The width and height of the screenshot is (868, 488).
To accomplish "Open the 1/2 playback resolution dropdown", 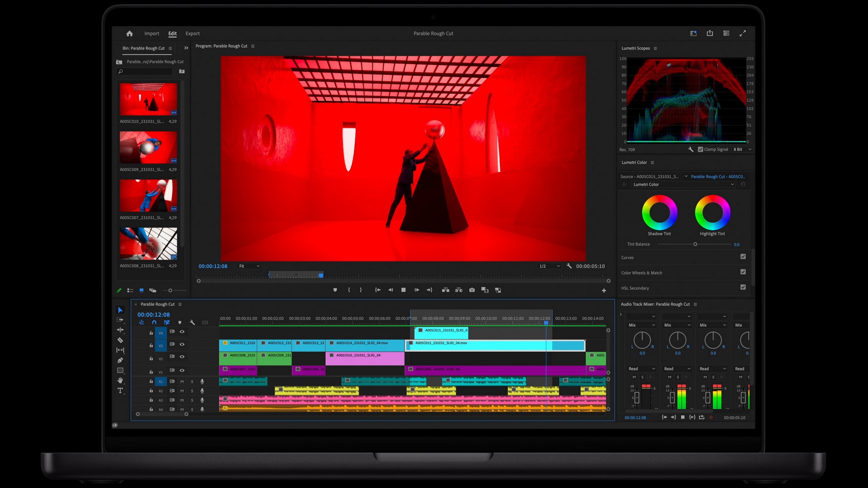I will click(549, 266).
